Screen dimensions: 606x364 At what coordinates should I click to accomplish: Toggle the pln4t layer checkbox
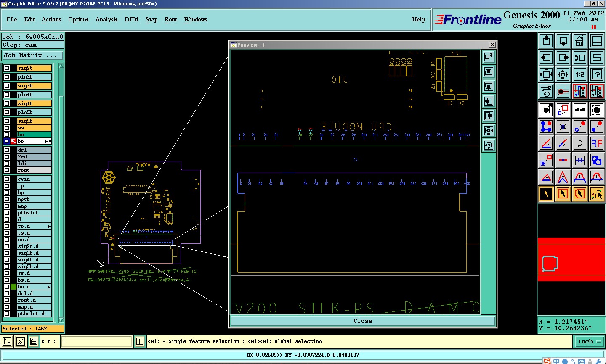[7, 95]
